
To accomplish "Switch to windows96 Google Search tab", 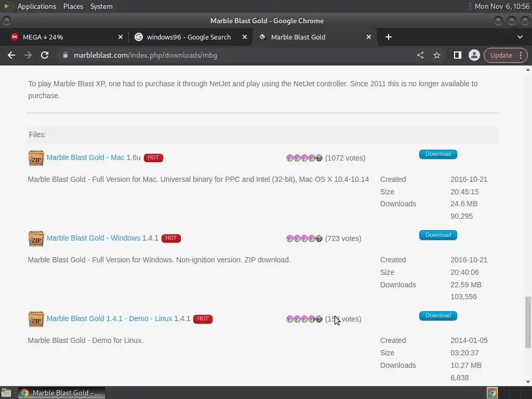I will 190,37.
